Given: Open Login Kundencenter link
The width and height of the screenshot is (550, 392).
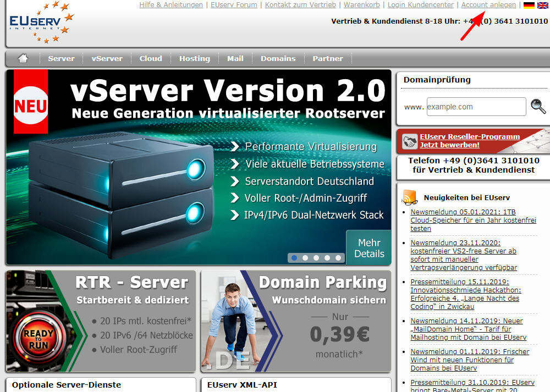Looking at the screenshot, I should [421, 5].
